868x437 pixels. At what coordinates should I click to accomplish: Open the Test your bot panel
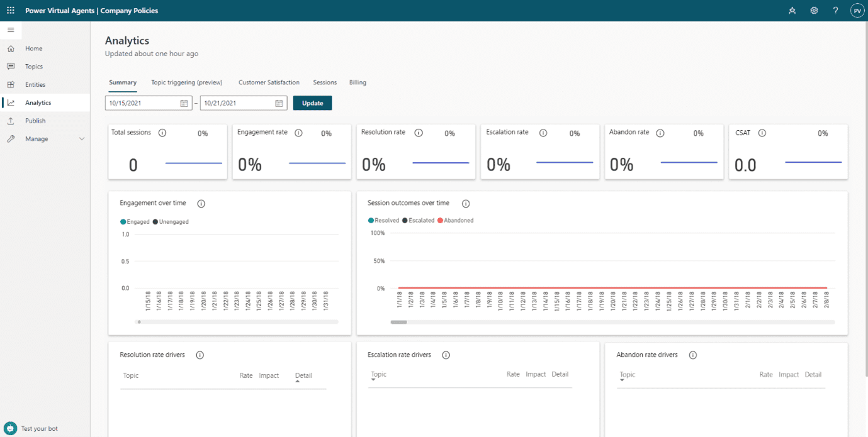[31, 428]
